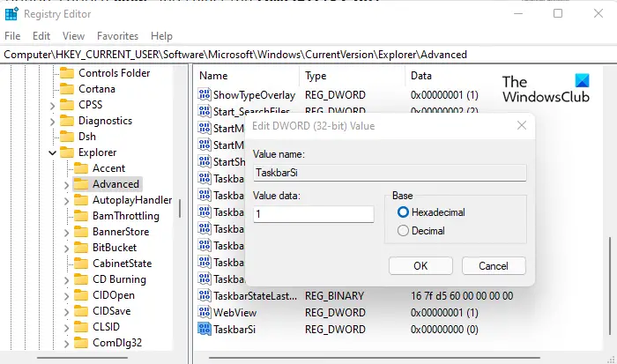Open the View menu
The image size is (617, 364).
73,36
